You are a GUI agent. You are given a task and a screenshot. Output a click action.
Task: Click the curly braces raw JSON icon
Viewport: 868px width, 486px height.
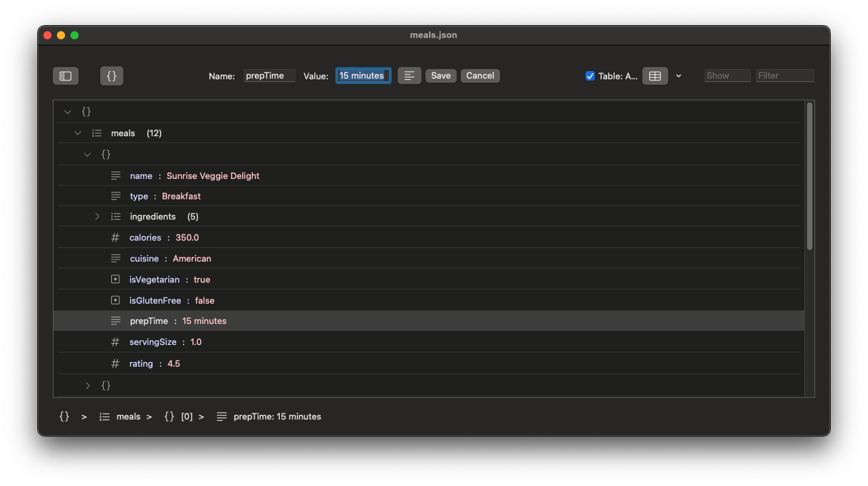click(111, 75)
